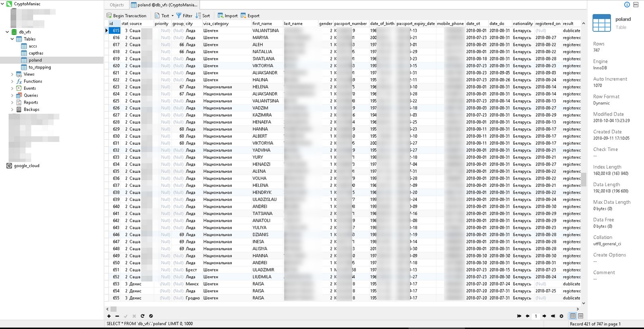Click the scroll down arrow of grid
Viewport: 644px width, 329px height.
pyautogui.click(x=584, y=303)
